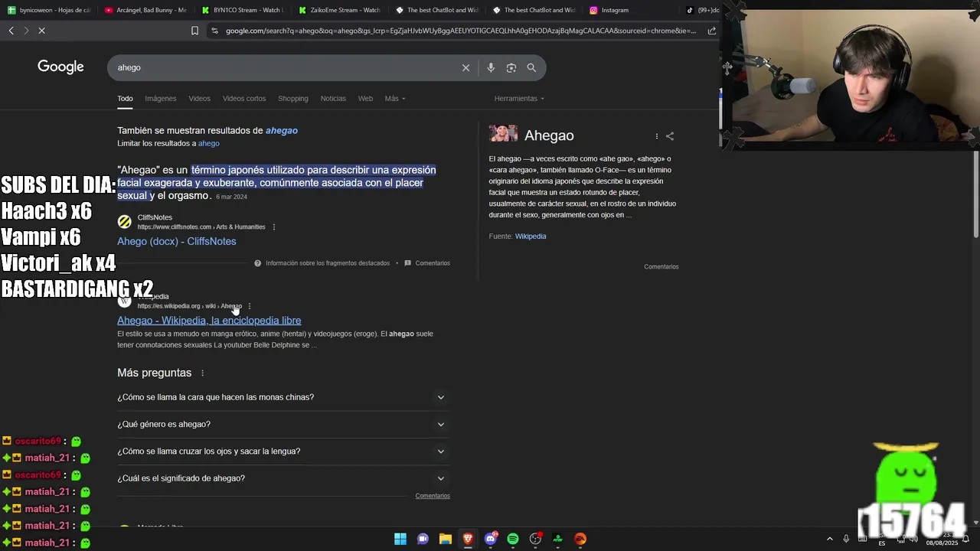Click Comentarios below the knowledge panel

coord(661,267)
